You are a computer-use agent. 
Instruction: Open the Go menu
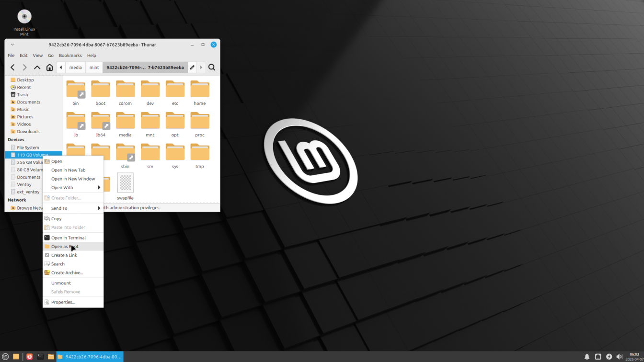(51, 56)
